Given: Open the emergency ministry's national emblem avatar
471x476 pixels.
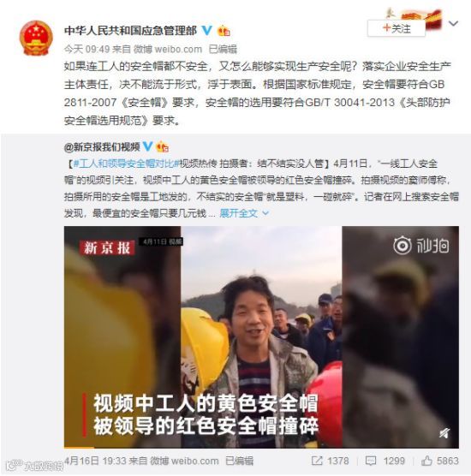Looking at the screenshot, I should coord(36,38).
